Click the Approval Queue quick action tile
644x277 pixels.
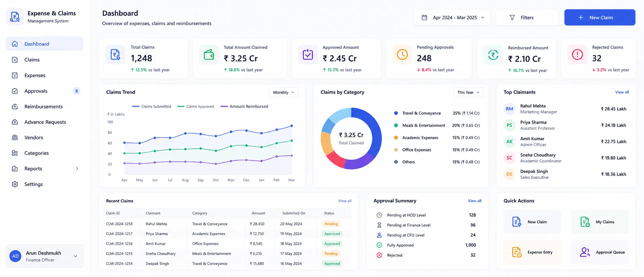600,252
